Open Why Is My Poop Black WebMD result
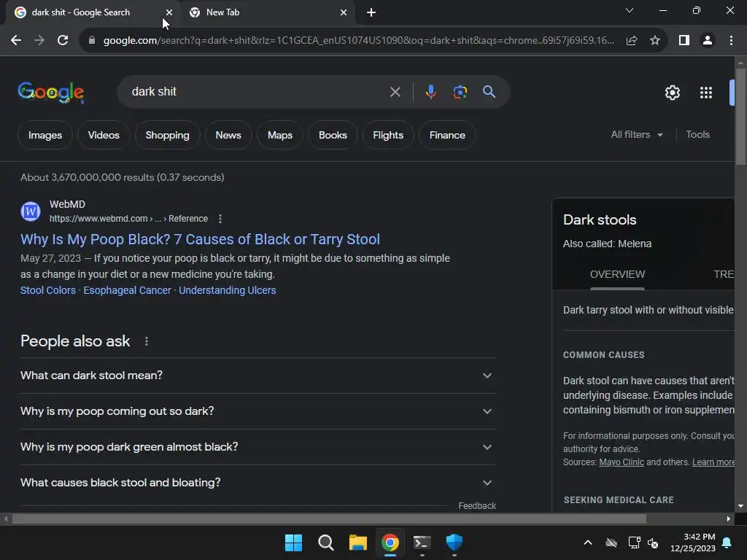Screen dimensions: 747x560 [x=200, y=239]
